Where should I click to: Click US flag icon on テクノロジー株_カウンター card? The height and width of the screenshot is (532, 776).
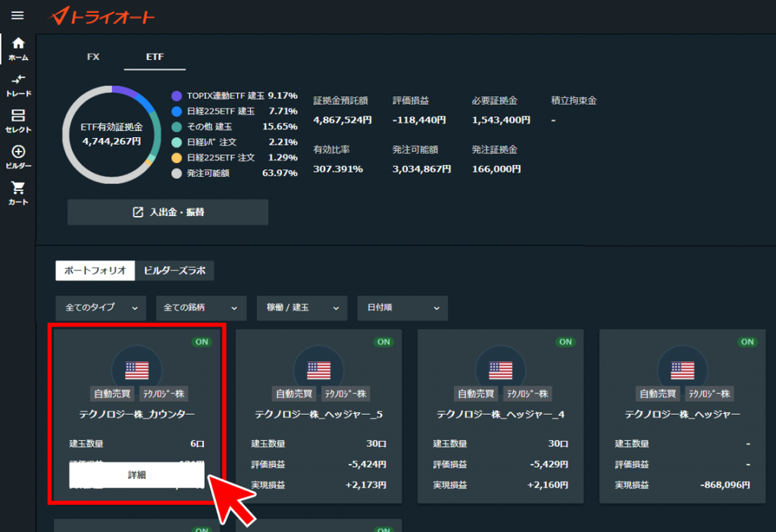tap(137, 370)
